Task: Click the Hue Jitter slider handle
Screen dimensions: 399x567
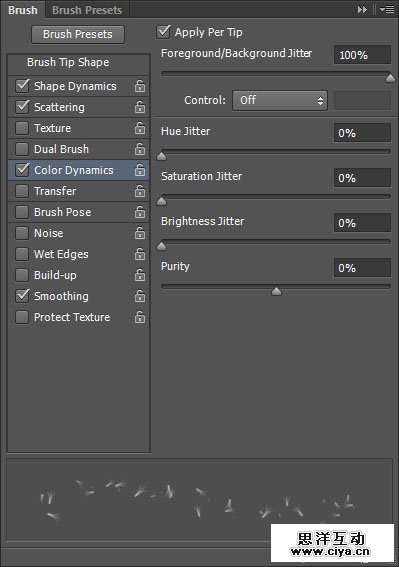Action: tap(161, 156)
